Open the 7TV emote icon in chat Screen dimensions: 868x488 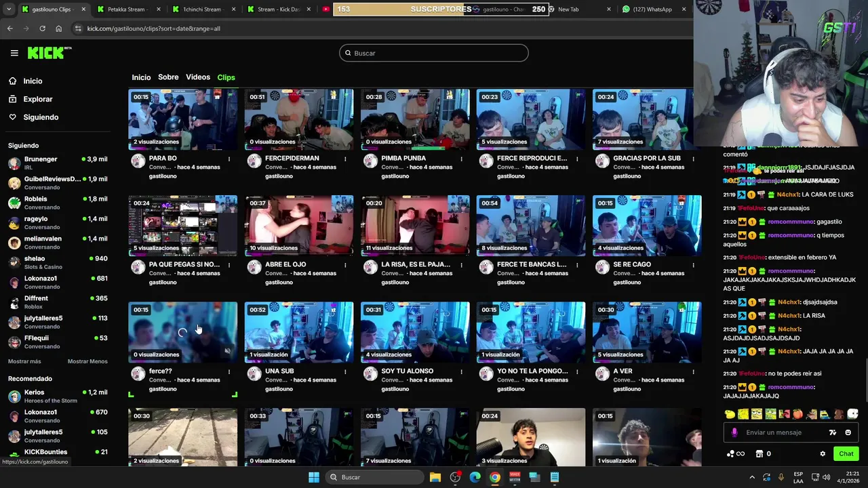click(x=833, y=432)
